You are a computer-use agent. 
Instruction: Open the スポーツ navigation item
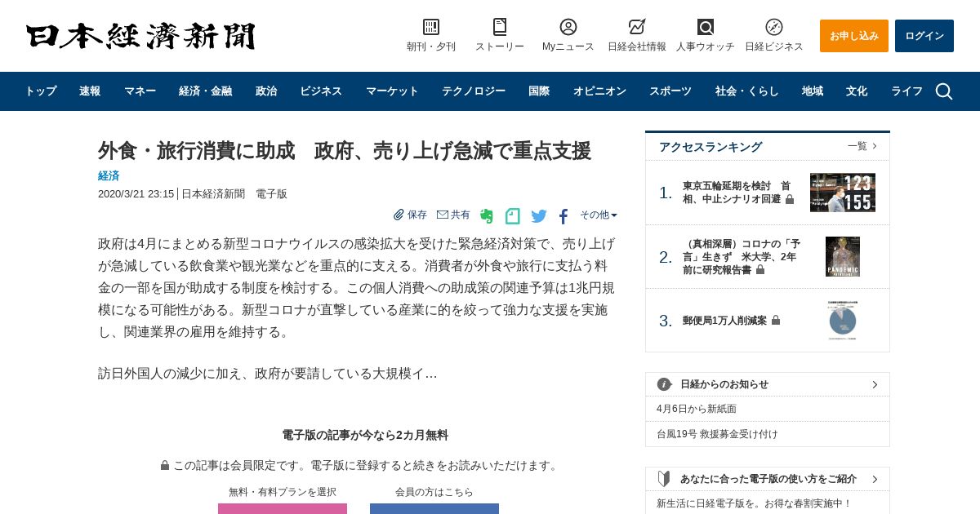pos(670,91)
